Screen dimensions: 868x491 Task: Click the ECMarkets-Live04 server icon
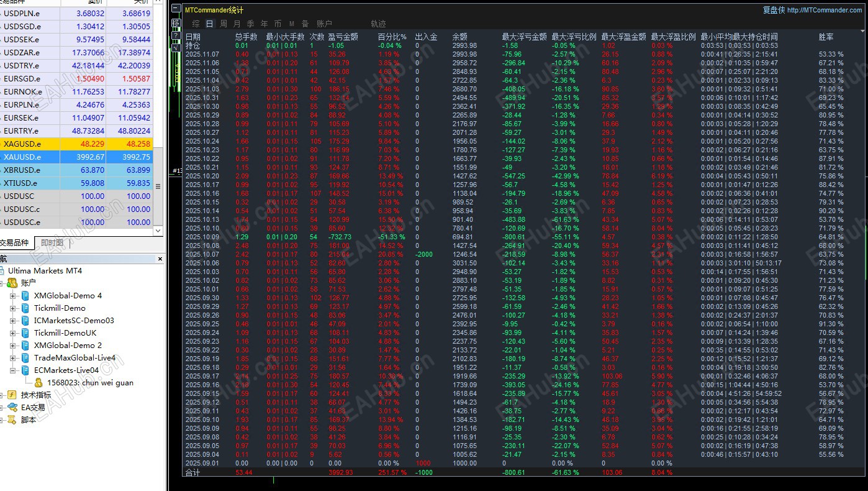[25, 370]
